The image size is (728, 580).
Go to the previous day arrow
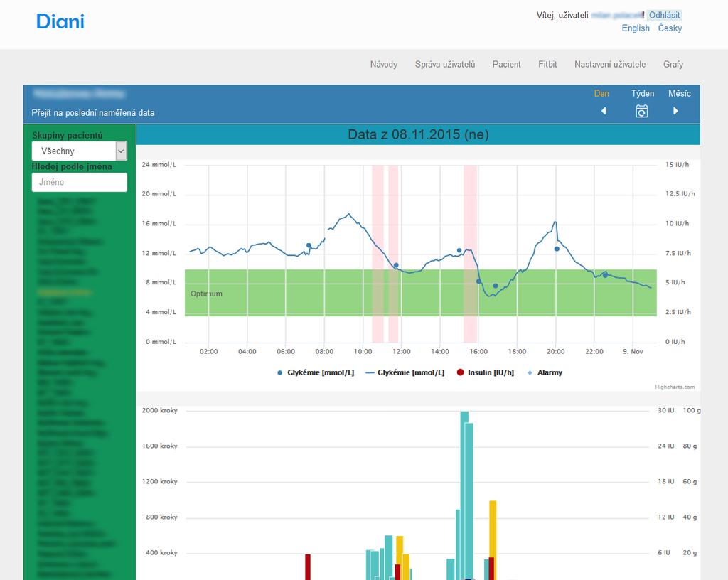[604, 111]
